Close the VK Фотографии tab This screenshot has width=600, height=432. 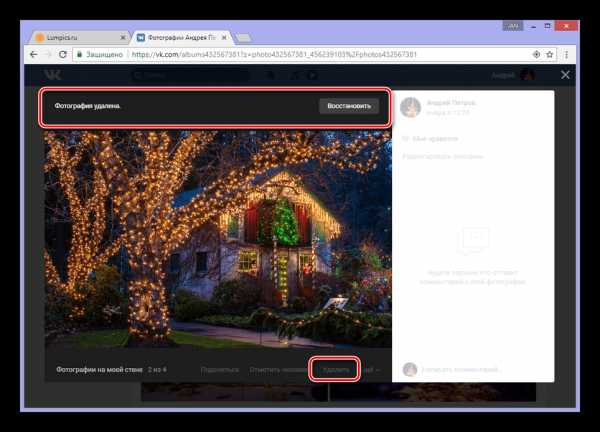pyautogui.click(x=224, y=37)
